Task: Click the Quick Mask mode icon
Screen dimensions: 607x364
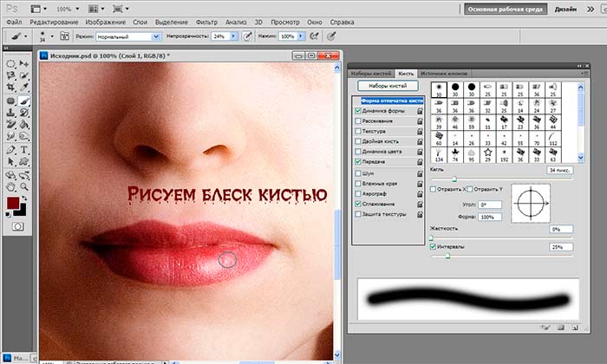Action: click(17, 227)
